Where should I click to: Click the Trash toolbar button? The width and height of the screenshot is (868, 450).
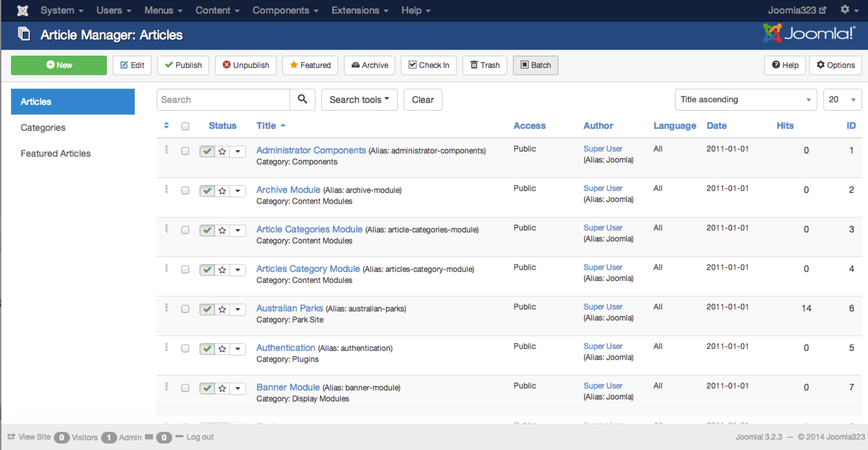tap(485, 65)
